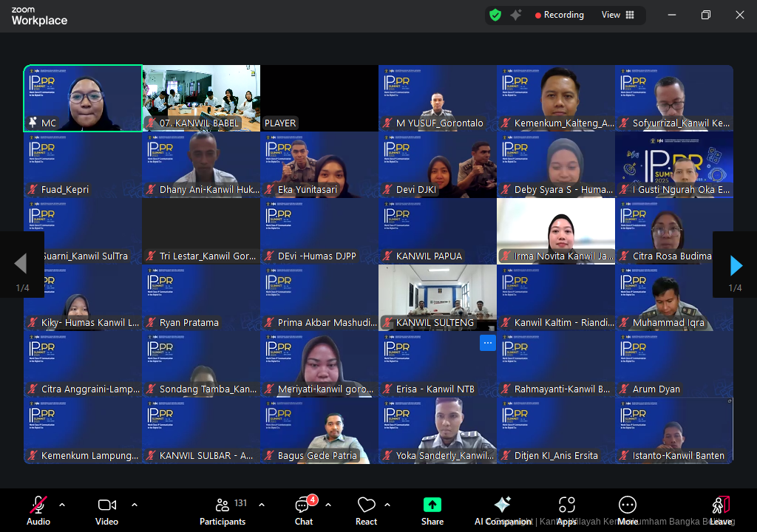This screenshot has height=532, width=757.
Task: Open the More options menu
Action: [x=628, y=511]
